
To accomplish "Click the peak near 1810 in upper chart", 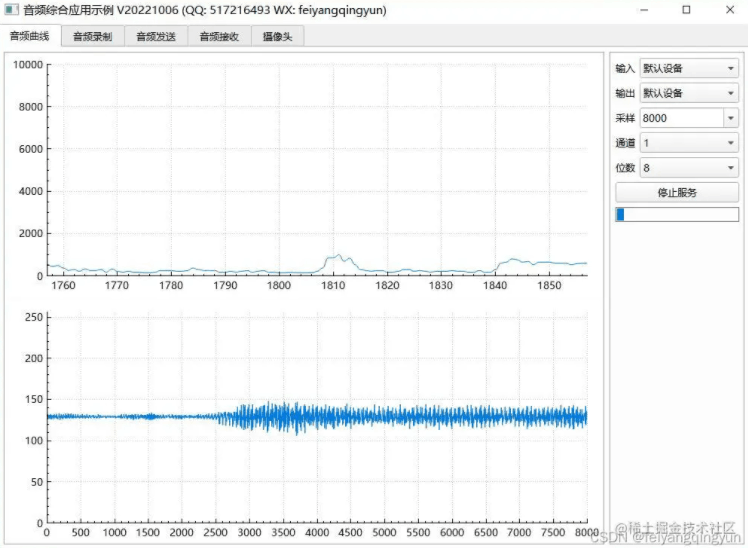I will coord(338,256).
